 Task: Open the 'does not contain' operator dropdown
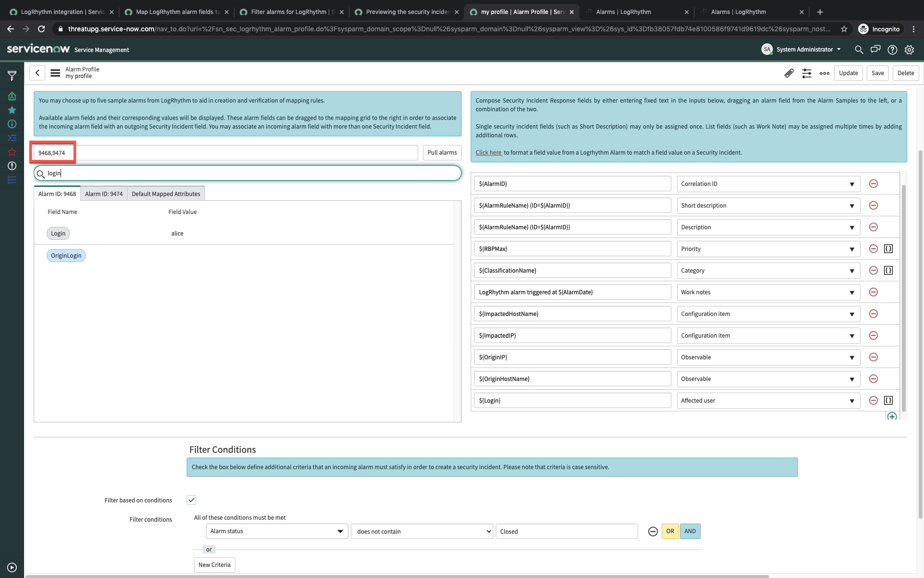pos(422,531)
